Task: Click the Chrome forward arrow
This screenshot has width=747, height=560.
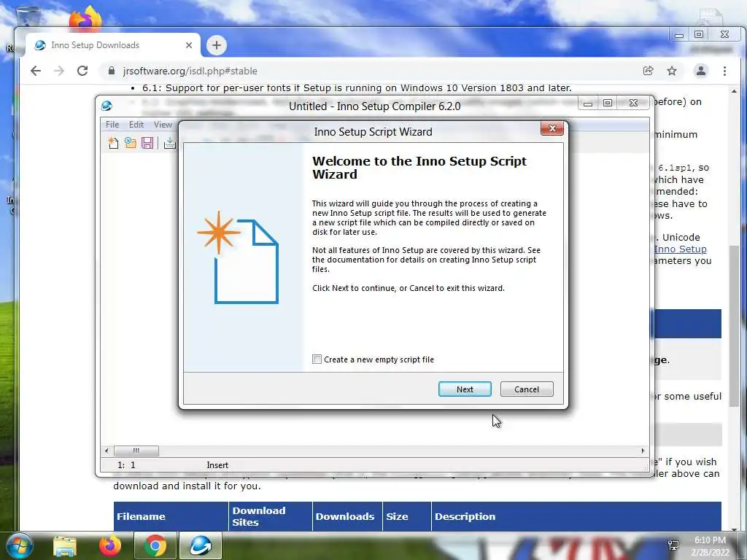Action: pyautogui.click(x=59, y=71)
